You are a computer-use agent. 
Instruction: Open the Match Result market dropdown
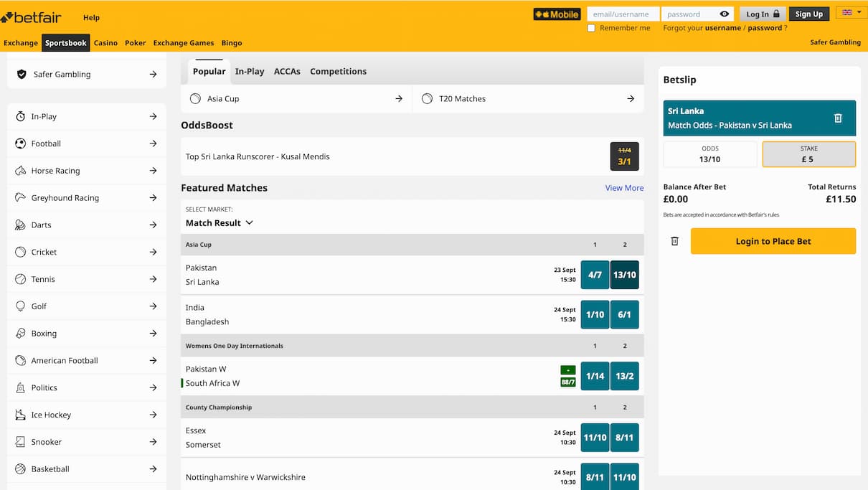click(220, 223)
